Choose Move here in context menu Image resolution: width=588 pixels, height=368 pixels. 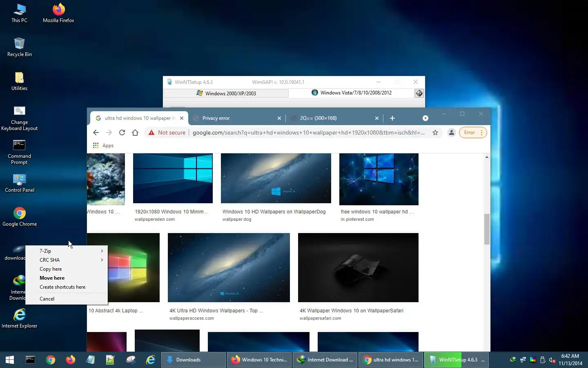67,278
